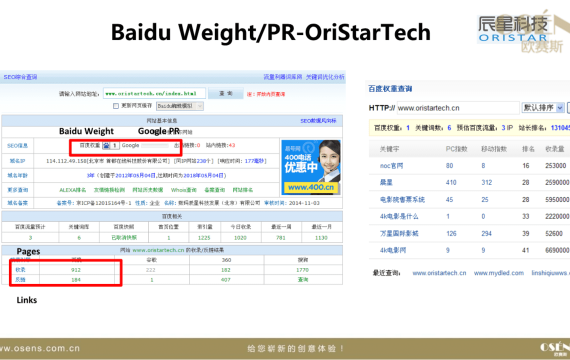Screen dimensions: 570x360
Task: Open the 备案查询 link
Action: pos(214,190)
